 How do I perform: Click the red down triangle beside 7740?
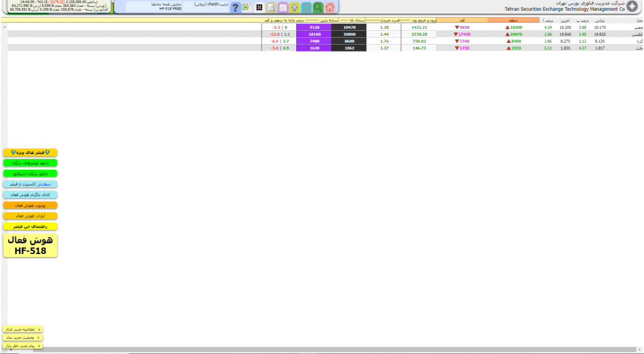coord(457,41)
